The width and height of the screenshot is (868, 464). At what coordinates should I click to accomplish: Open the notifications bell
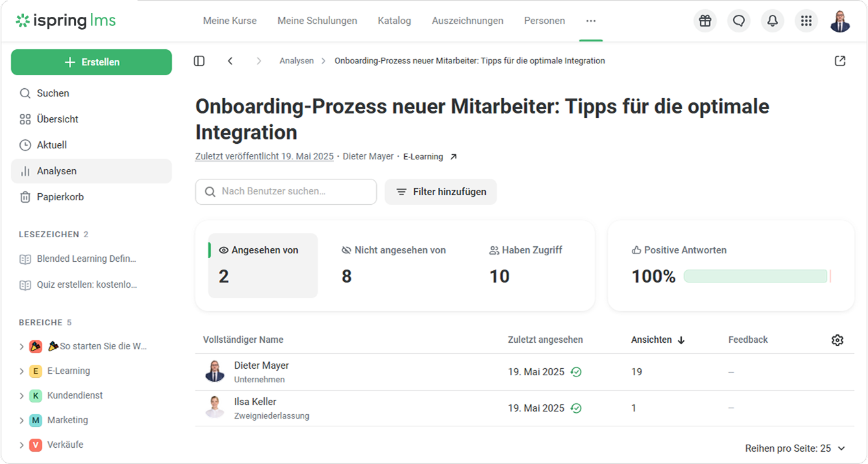click(x=773, y=21)
